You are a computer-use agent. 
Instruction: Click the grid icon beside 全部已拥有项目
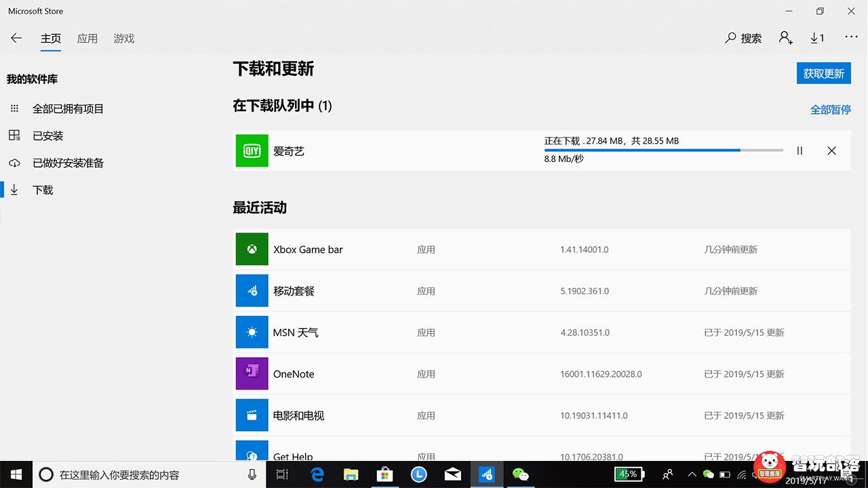(14, 108)
